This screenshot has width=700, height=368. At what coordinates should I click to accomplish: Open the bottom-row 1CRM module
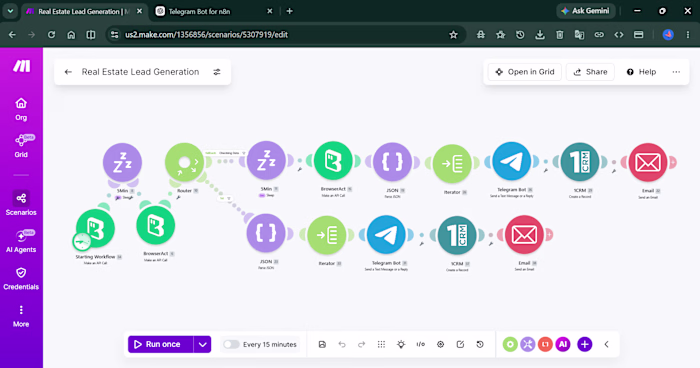click(457, 235)
